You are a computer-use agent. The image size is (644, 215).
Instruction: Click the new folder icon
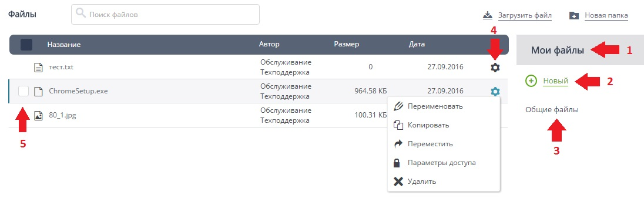[x=574, y=16]
